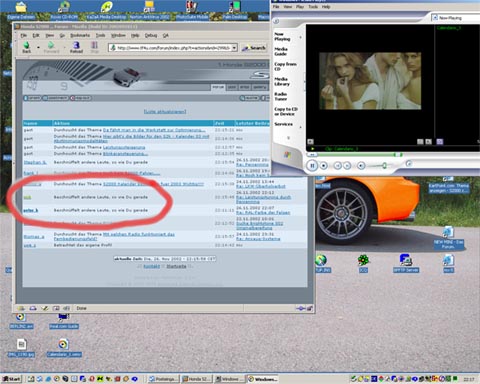Expand the Now Playing sidebar arrow
This screenshot has width=480, height=384.
point(300,37)
